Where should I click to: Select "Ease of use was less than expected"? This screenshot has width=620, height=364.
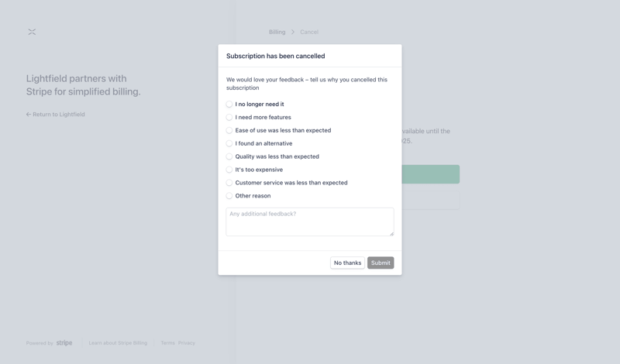pyautogui.click(x=229, y=131)
